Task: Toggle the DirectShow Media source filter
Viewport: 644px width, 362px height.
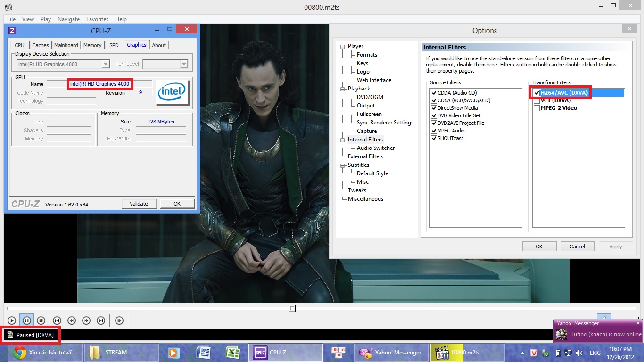Action: (434, 108)
